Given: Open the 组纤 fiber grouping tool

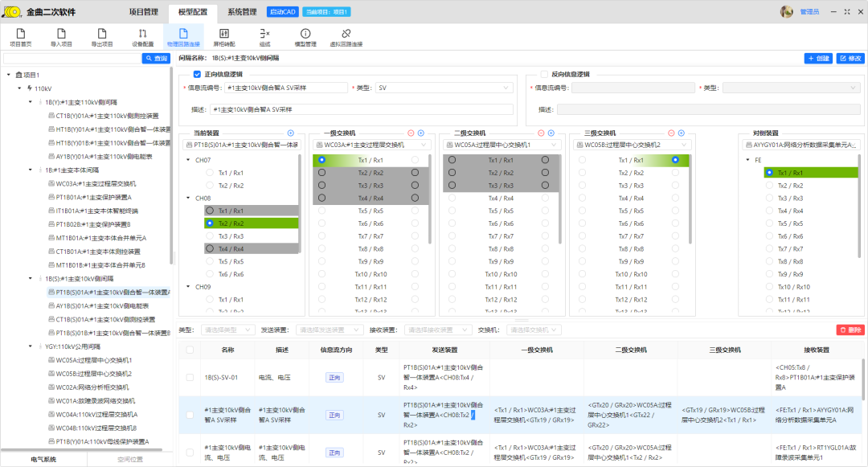Looking at the screenshot, I should (264, 37).
